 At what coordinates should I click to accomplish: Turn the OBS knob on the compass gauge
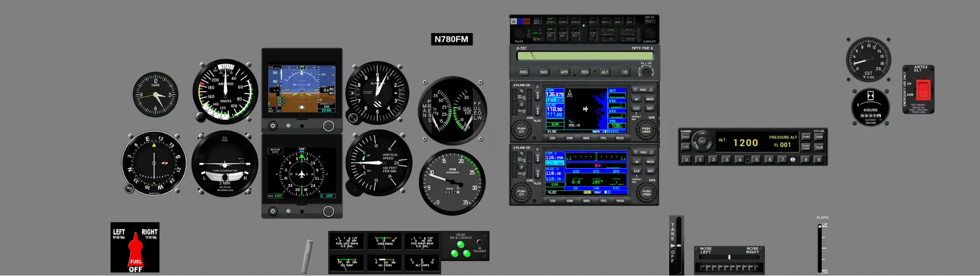129,188
